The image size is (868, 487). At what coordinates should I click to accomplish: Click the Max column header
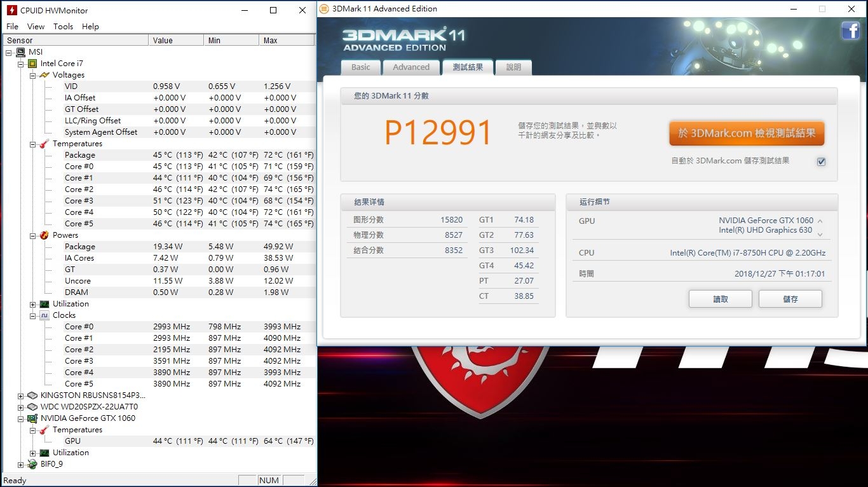click(x=287, y=40)
